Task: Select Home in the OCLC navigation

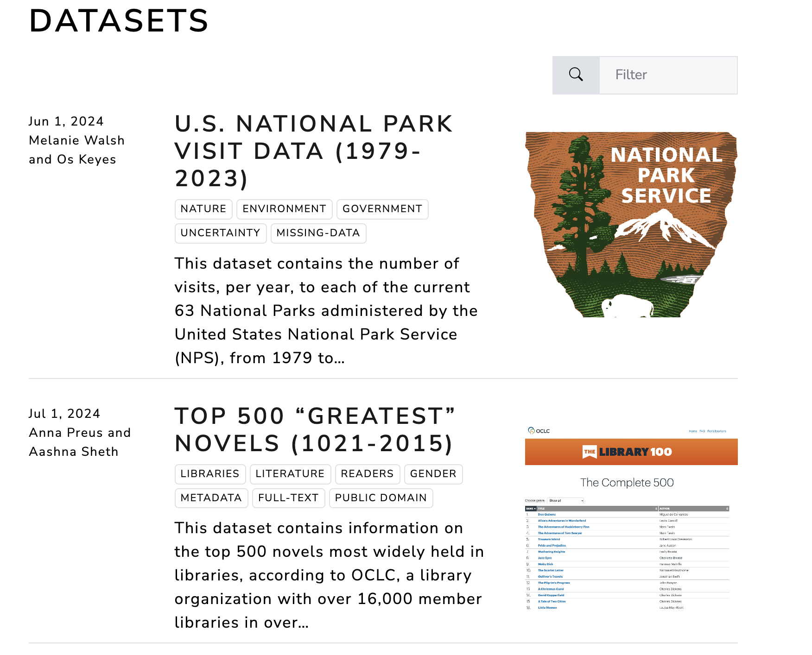Action: (x=692, y=431)
